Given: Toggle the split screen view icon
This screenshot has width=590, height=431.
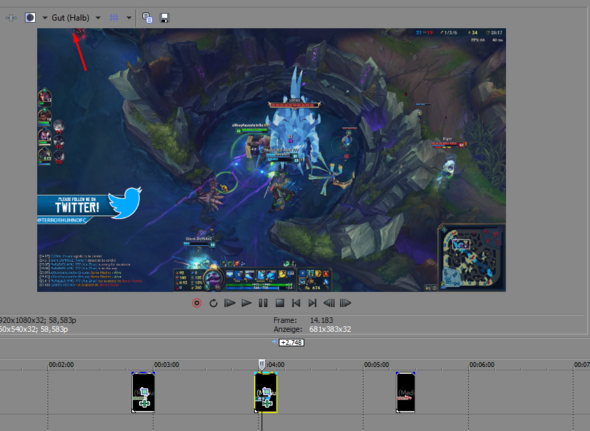Looking at the screenshot, I should 11,18.
